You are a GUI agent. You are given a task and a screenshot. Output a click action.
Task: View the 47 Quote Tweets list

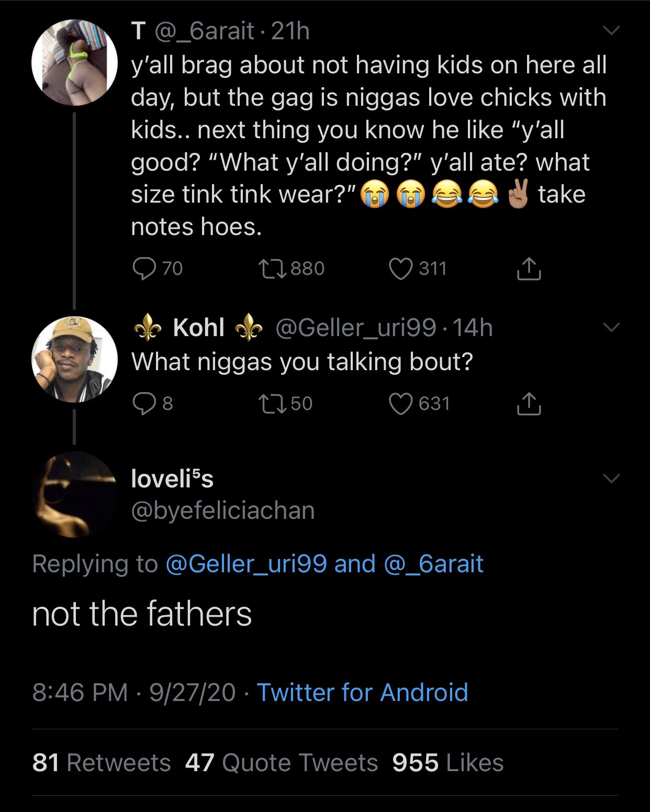(282, 763)
